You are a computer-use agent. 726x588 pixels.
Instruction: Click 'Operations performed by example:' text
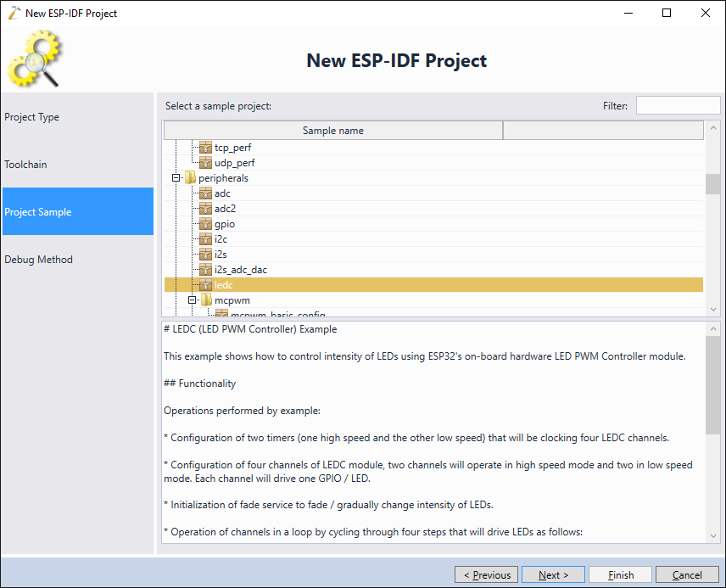click(243, 411)
